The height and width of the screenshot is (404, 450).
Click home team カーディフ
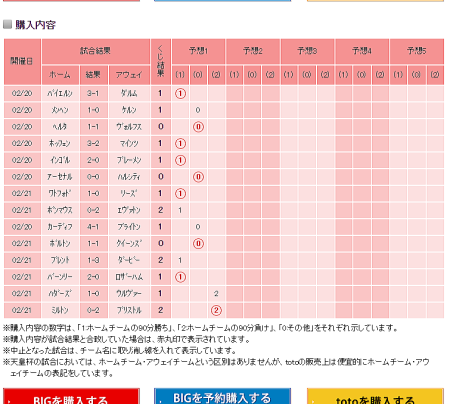click(60, 227)
